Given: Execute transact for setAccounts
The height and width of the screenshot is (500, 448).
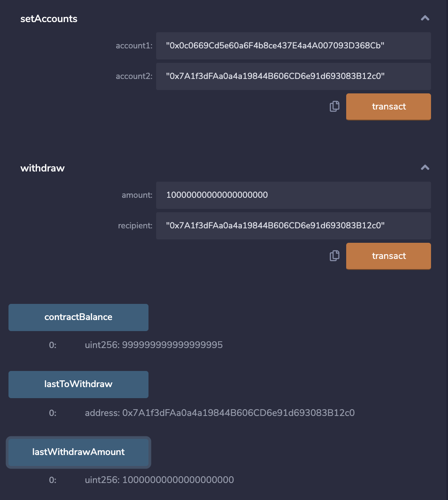Looking at the screenshot, I should (388, 107).
